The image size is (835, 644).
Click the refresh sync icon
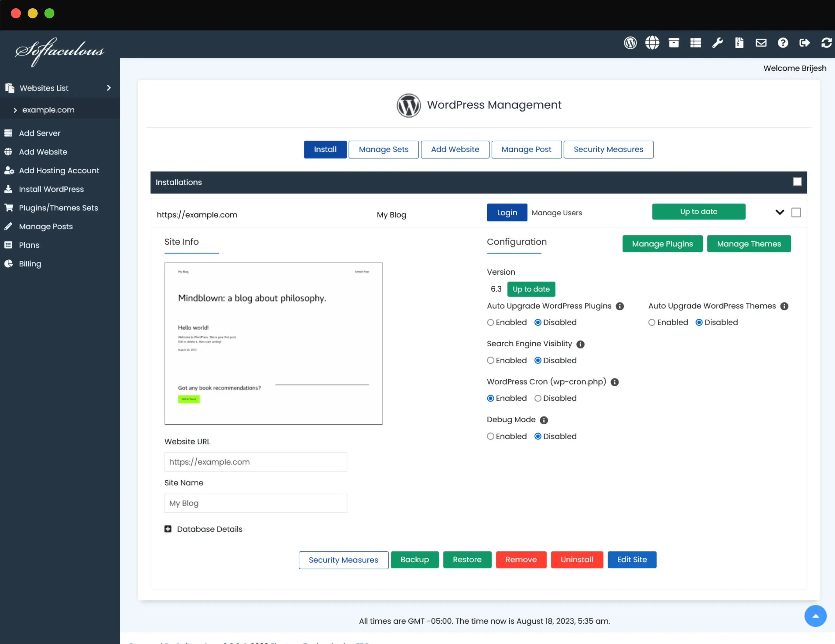826,43
